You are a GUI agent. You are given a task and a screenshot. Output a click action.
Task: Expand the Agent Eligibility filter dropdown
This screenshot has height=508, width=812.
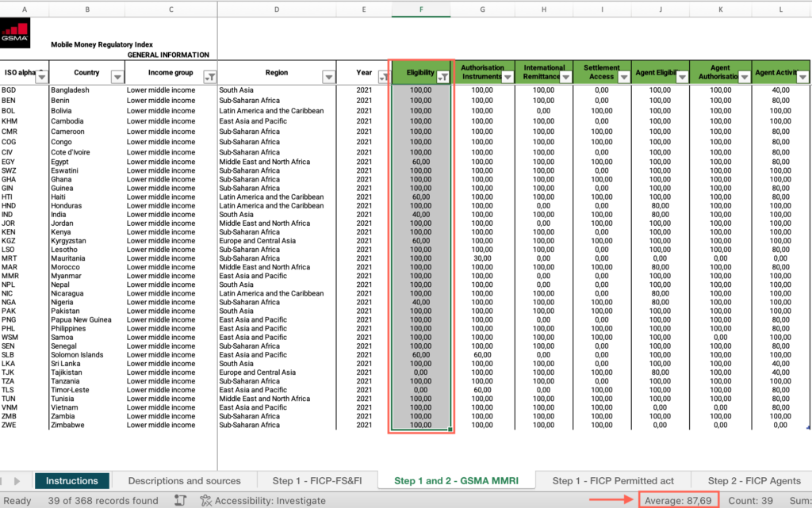[683, 77]
